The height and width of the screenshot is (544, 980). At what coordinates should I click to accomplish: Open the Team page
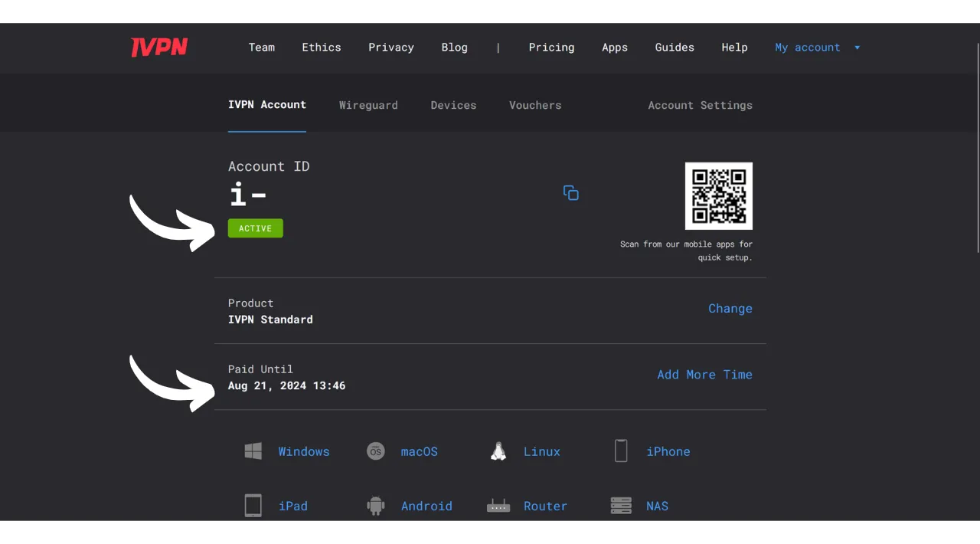pyautogui.click(x=262, y=48)
